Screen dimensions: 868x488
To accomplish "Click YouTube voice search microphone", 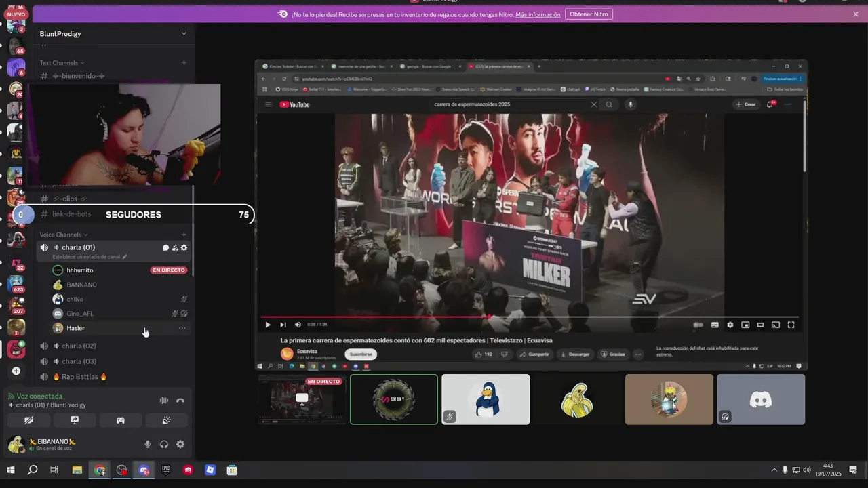I will (630, 104).
